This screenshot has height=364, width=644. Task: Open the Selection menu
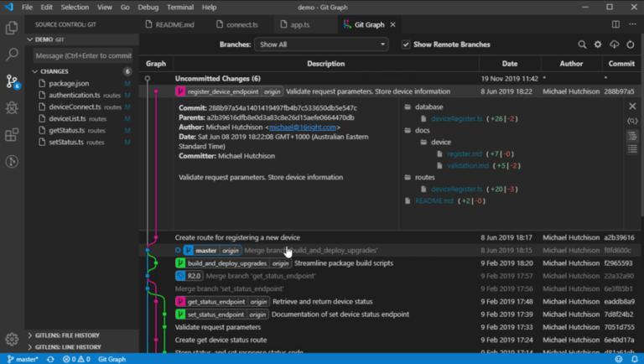75,7
